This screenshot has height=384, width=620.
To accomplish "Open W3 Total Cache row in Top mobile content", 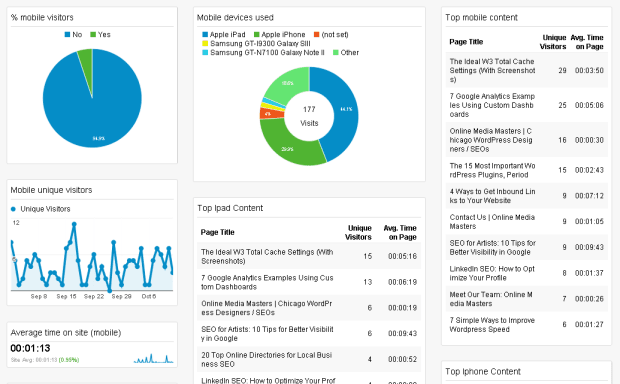I will click(527, 70).
